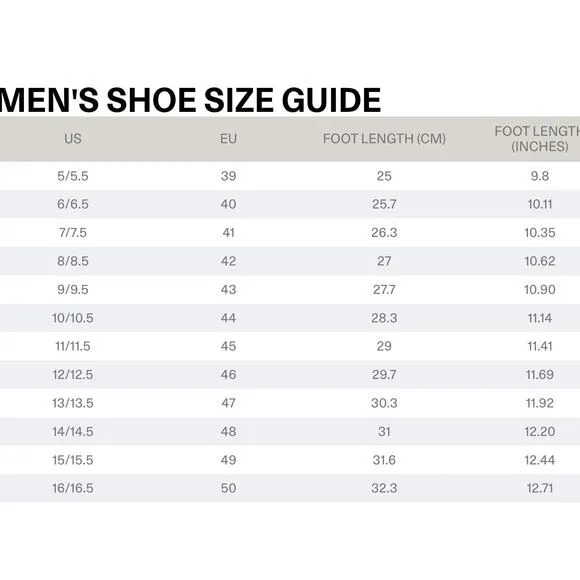Click the 29 cm foot length cell
The image size is (580, 580).
point(384,346)
